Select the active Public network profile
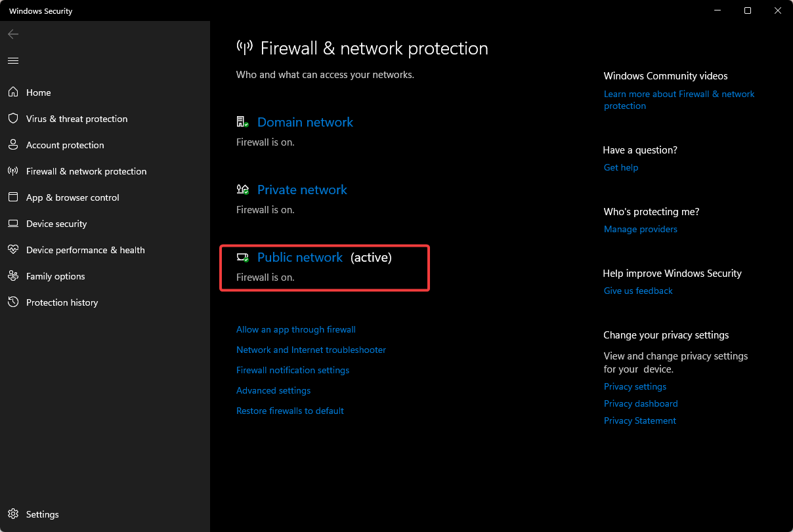793x532 pixels. (x=300, y=257)
